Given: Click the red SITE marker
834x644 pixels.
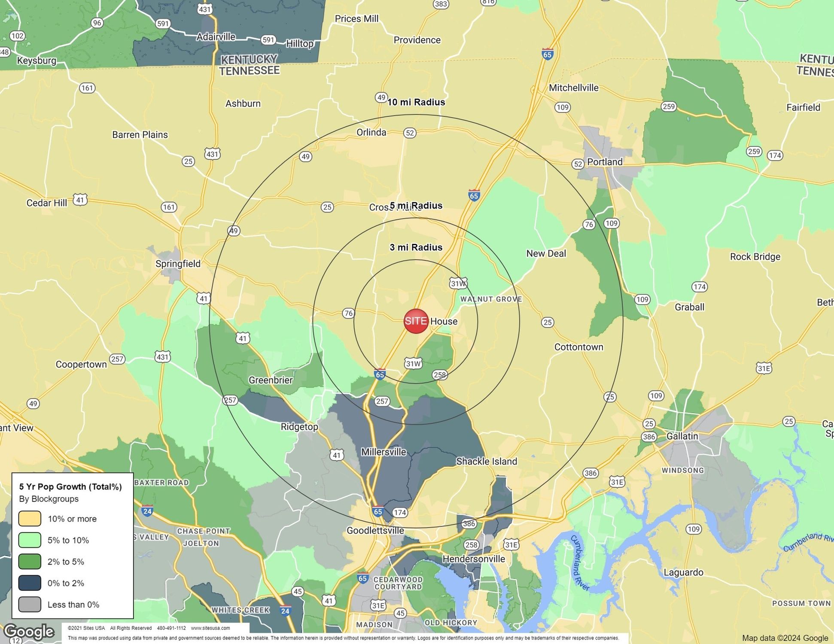Looking at the screenshot, I should (416, 321).
